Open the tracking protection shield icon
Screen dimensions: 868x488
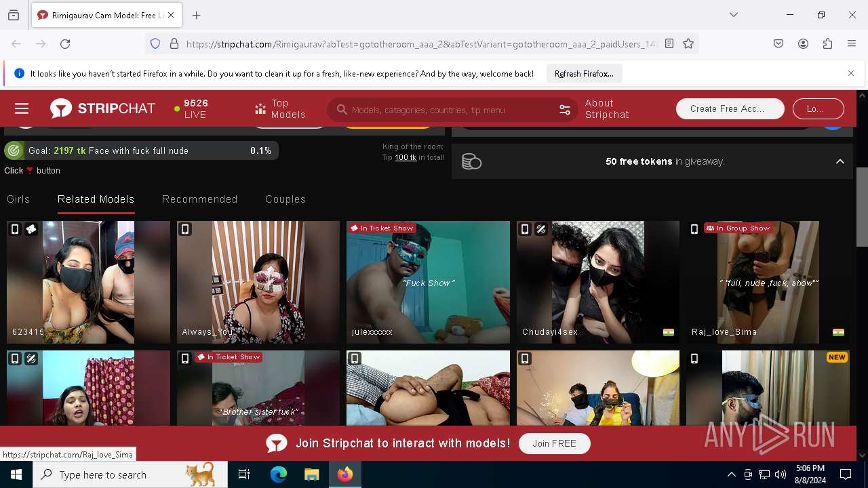tap(155, 43)
